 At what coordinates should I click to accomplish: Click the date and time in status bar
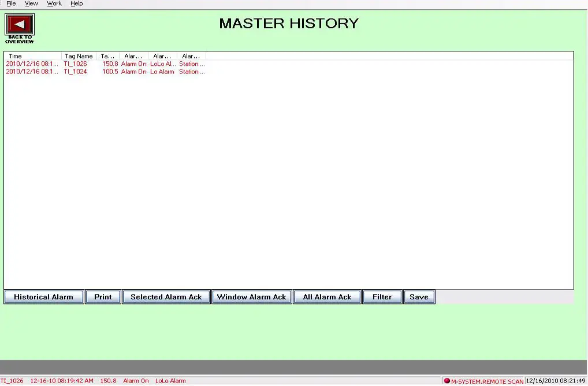coord(556,381)
